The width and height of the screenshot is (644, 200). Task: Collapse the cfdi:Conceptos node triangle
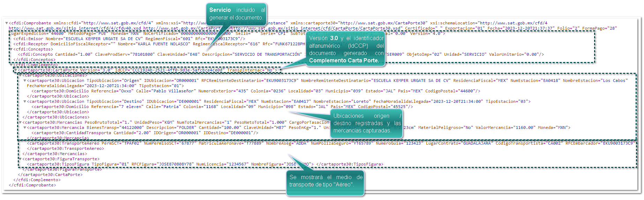[11, 49]
